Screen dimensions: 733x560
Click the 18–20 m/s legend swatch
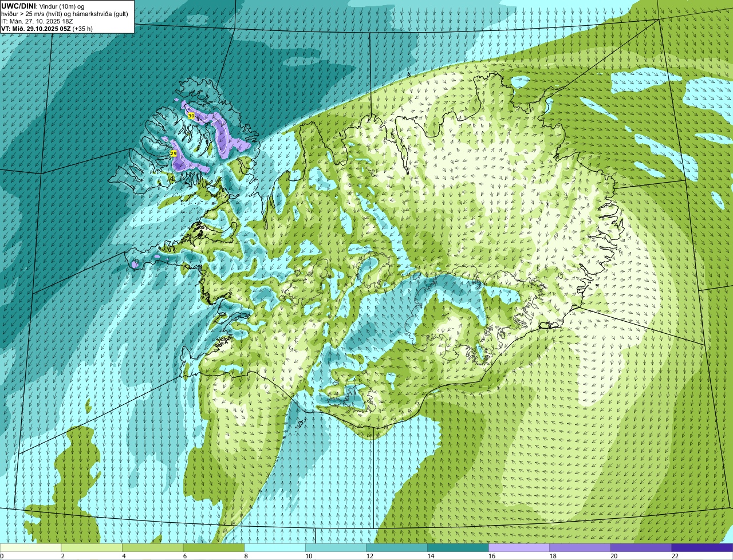(580, 547)
